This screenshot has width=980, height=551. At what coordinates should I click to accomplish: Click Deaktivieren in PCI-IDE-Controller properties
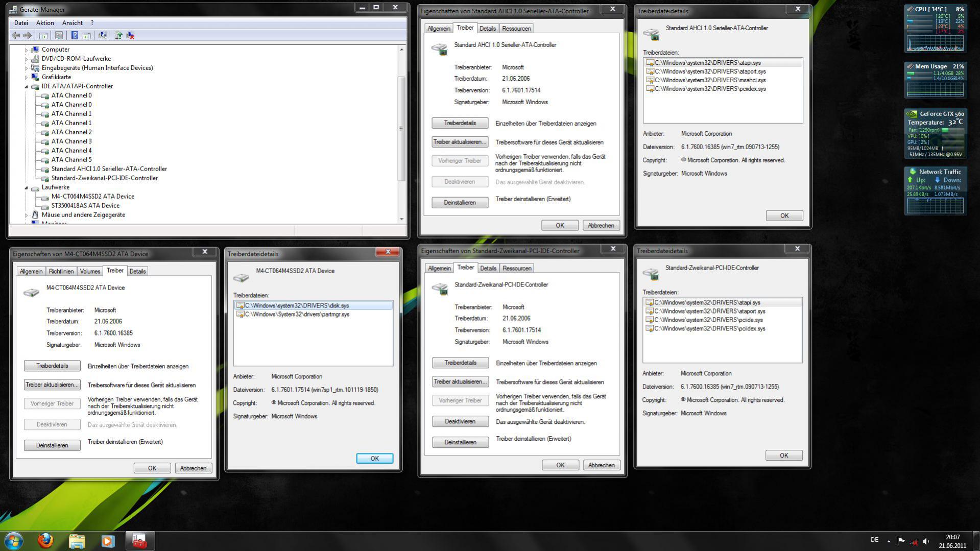460,421
